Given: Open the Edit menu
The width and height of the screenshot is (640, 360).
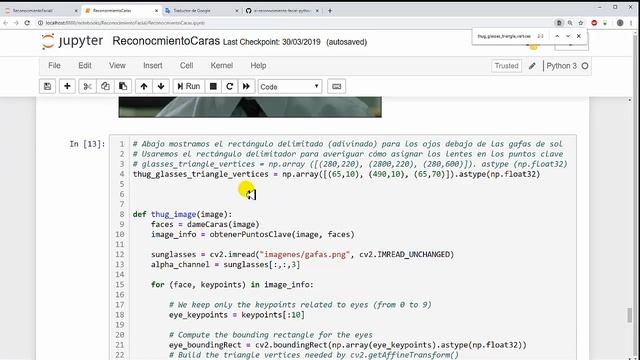Looking at the screenshot, I should click(85, 65).
